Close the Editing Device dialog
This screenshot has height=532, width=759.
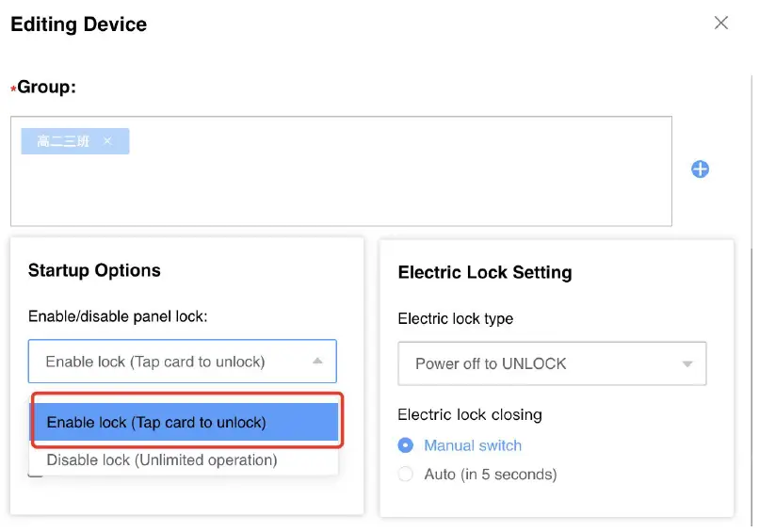[x=721, y=23]
